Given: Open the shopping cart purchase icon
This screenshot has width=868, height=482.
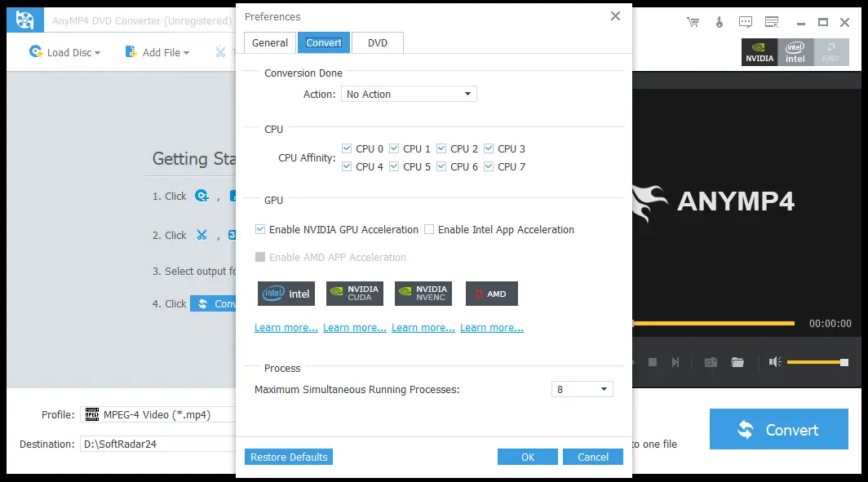Looking at the screenshot, I should [693, 22].
